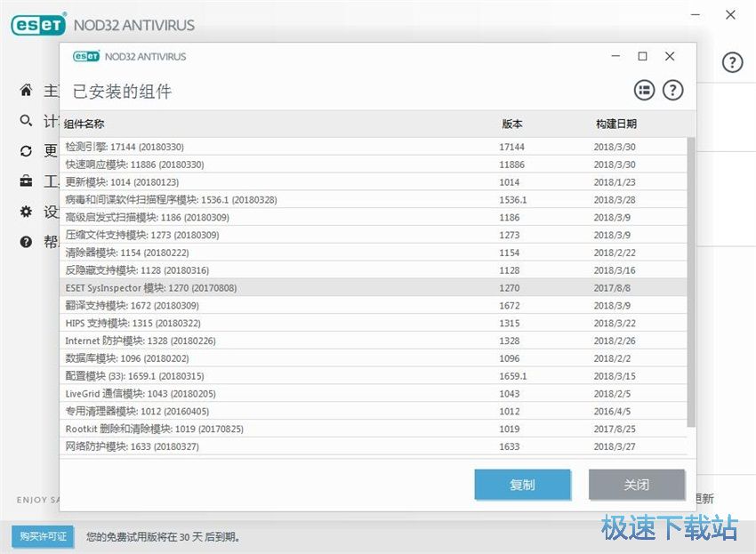Click build date 2018/1/23

click(x=615, y=181)
